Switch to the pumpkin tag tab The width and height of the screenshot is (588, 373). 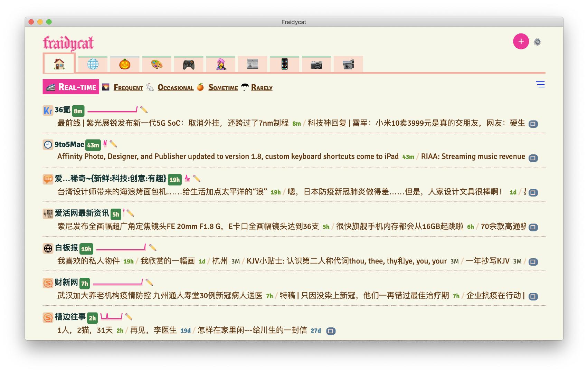125,64
